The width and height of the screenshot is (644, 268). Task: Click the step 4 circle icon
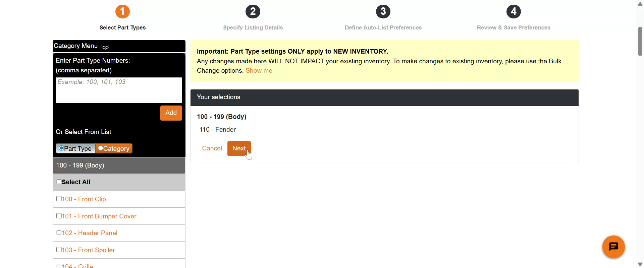(514, 12)
